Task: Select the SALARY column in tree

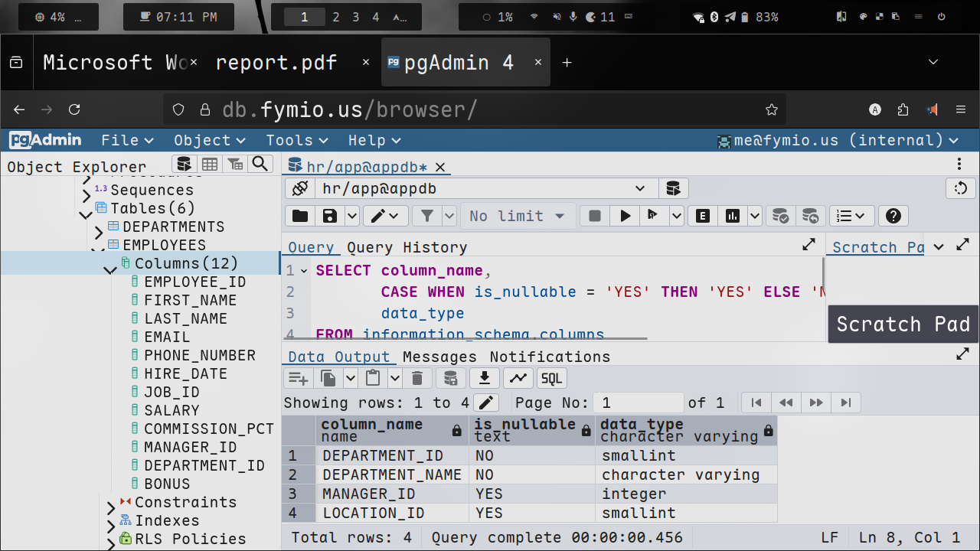Action: [x=171, y=410]
